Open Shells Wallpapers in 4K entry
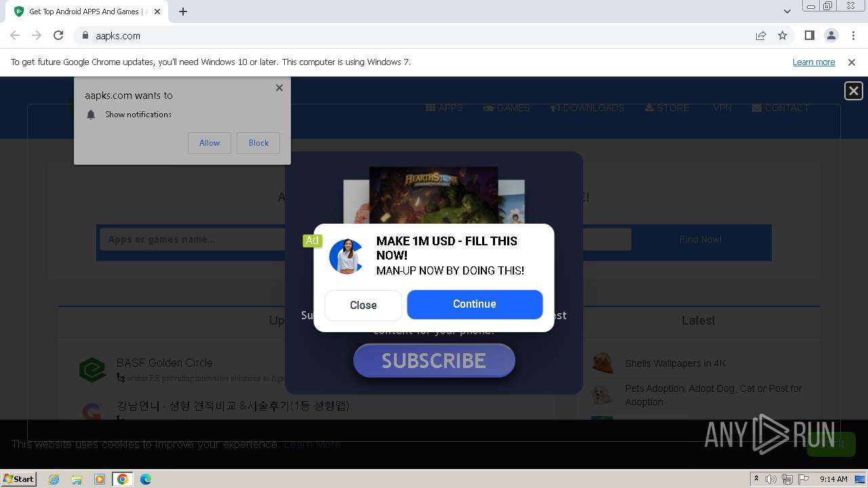 (675, 363)
